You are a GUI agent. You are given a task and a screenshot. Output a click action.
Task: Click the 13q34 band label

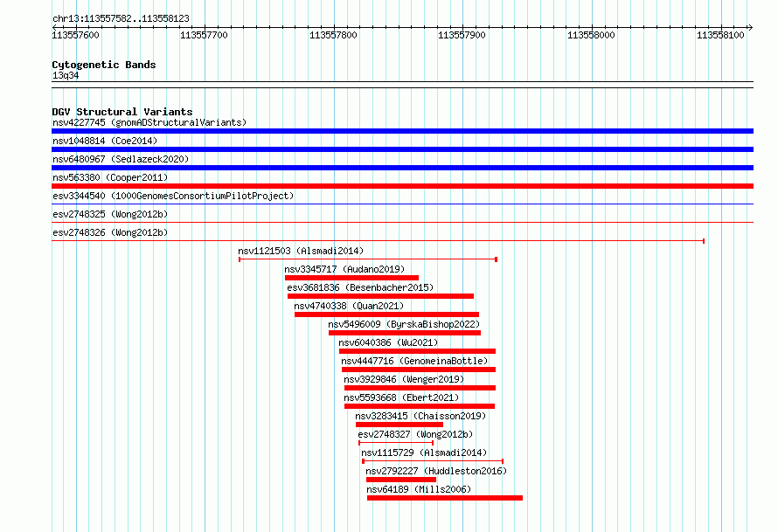point(66,75)
